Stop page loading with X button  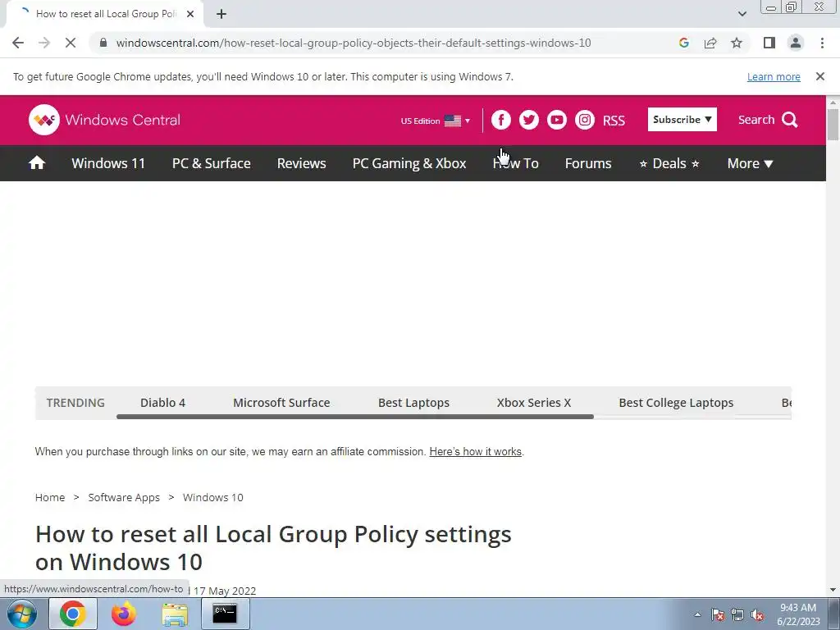click(x=71, y=43)
